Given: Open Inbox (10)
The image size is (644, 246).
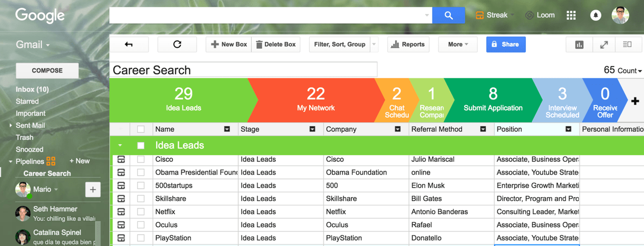Looking at the screenshot, I should (32, 90).
